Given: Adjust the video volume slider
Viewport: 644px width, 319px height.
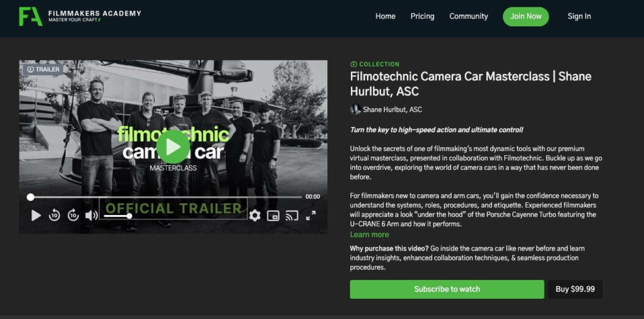Looking at the screenshot, I should point(117,216).
